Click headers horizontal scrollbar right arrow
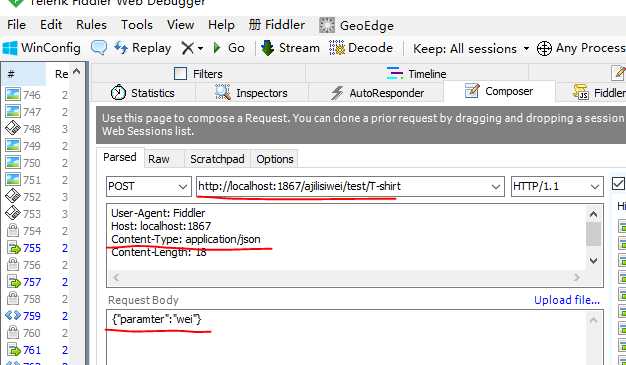This screenshot has height=365, width=626. pyautogui.click(x=576, y=277)
